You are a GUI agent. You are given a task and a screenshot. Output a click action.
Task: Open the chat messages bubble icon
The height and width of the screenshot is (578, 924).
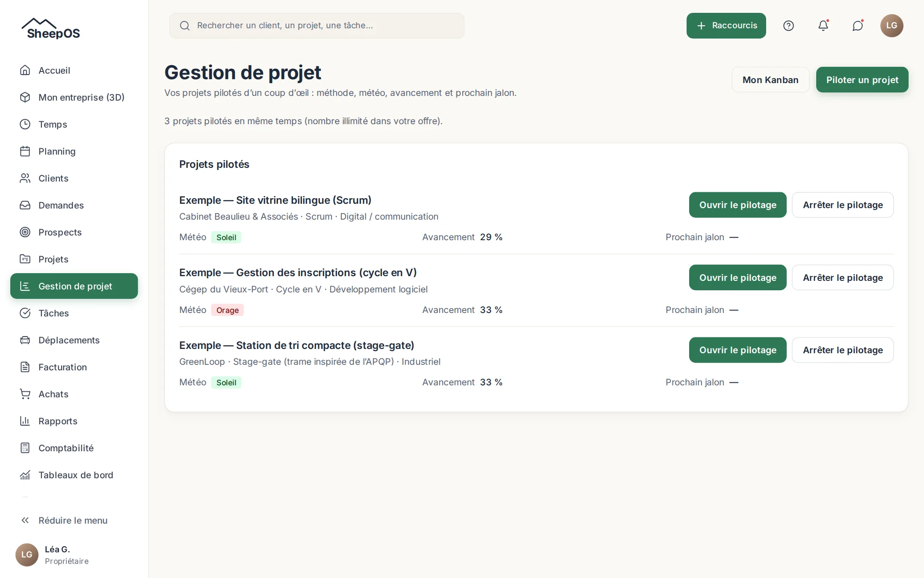858,26
